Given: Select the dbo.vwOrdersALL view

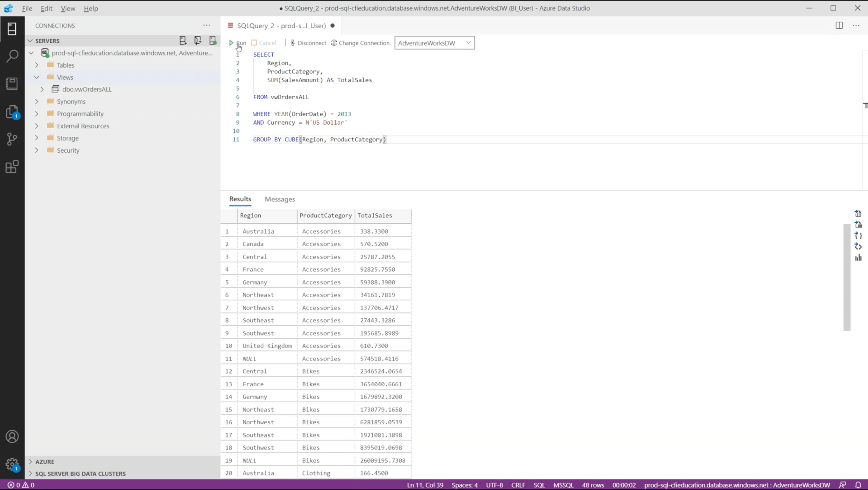Looking at the screenshot, I should pos(87,89).
